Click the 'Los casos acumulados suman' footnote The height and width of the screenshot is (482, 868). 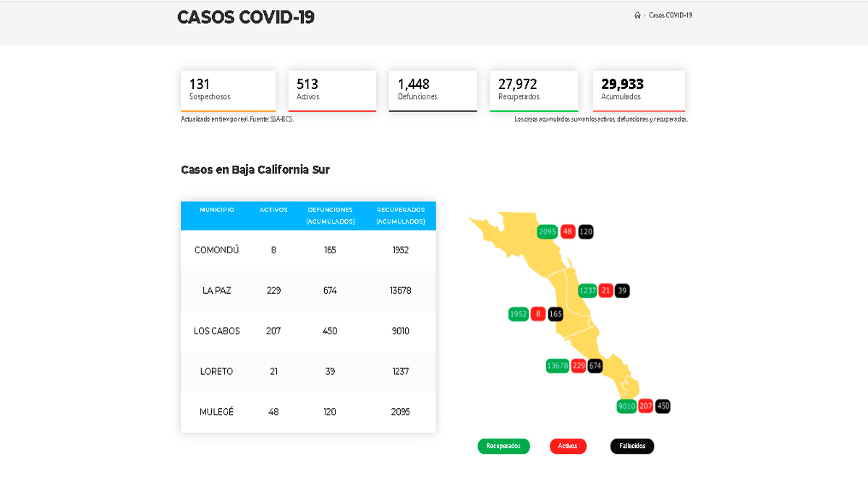click(601, 119)
